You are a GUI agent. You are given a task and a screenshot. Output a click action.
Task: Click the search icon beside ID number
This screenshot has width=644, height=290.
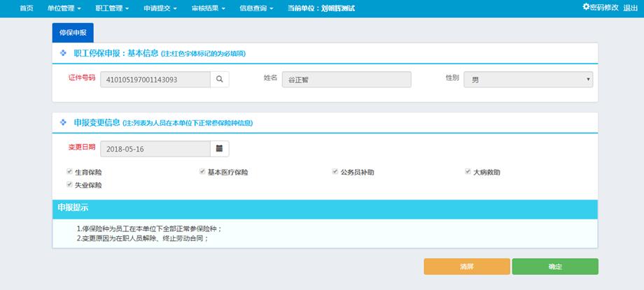(x=220, y=80)
